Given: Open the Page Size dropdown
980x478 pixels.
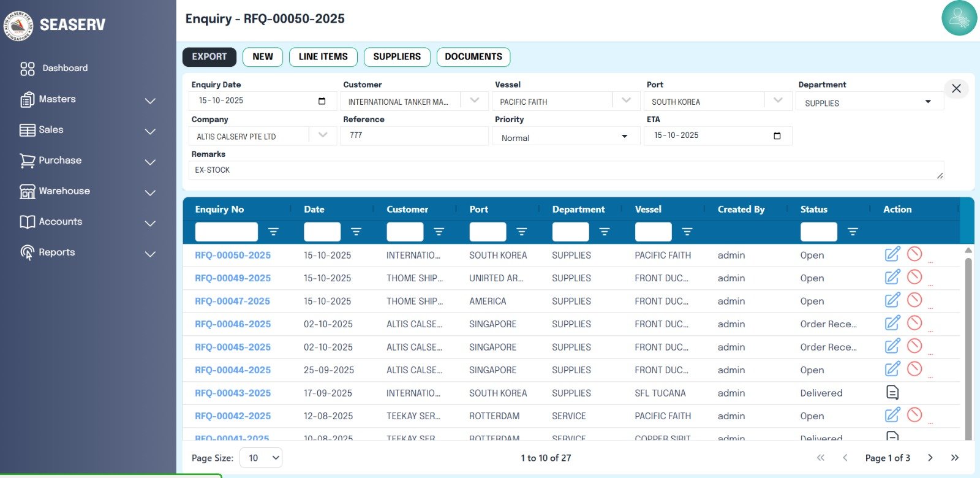Looking at the screenshot, I should [x=261, y=458].
